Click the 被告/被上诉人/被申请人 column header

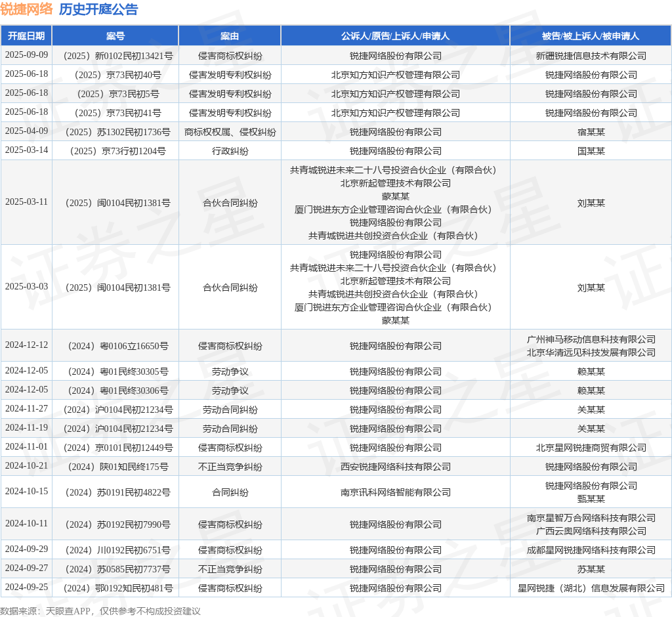[591, 36]
